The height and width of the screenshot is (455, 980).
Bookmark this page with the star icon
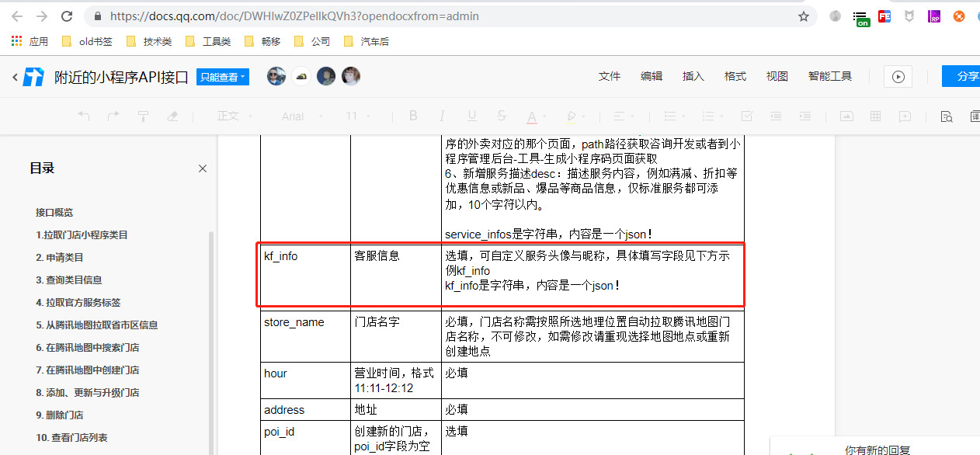tap(804, 16)
